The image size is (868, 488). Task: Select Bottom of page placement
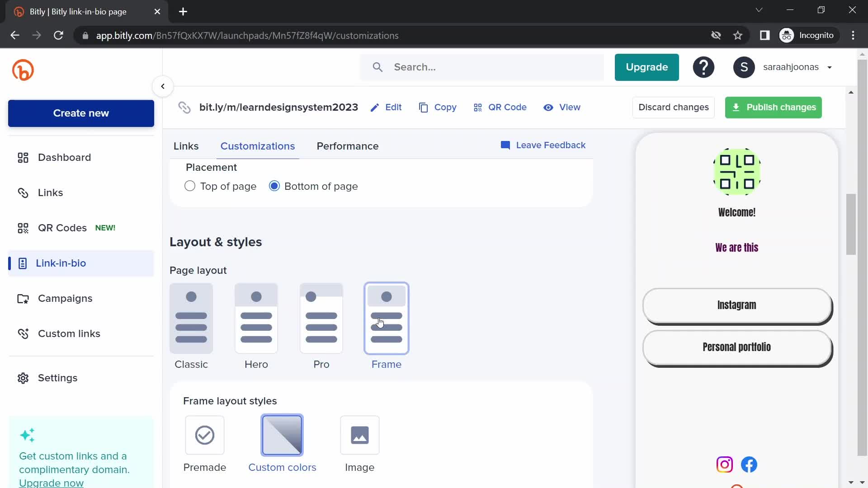pyautogui.click(x=274, y=186)
